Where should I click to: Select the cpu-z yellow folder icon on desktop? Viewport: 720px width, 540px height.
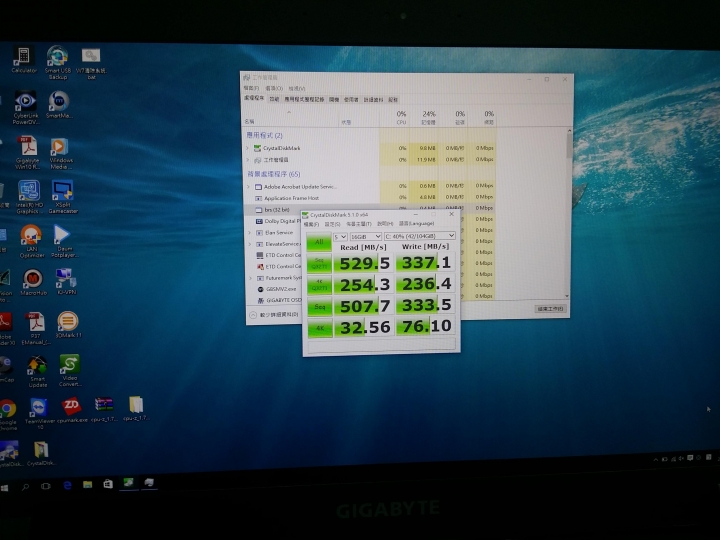tap(136, 409)
